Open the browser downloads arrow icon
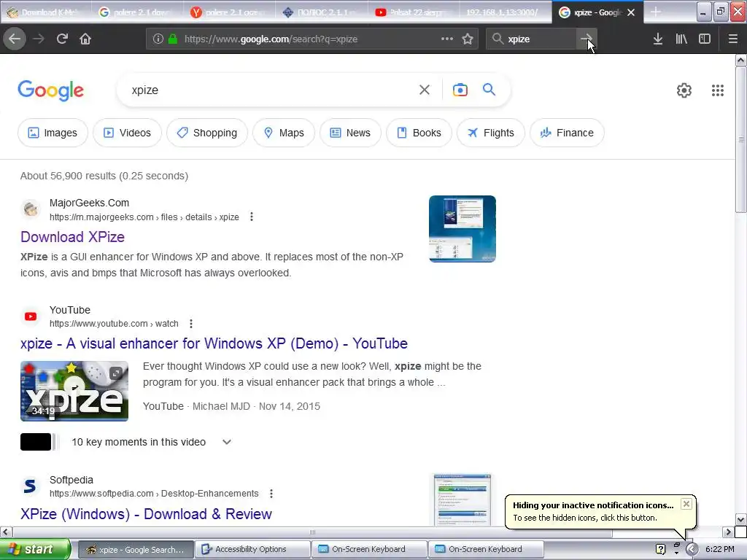The image size is (747, 560). click(x=658, y=39)
